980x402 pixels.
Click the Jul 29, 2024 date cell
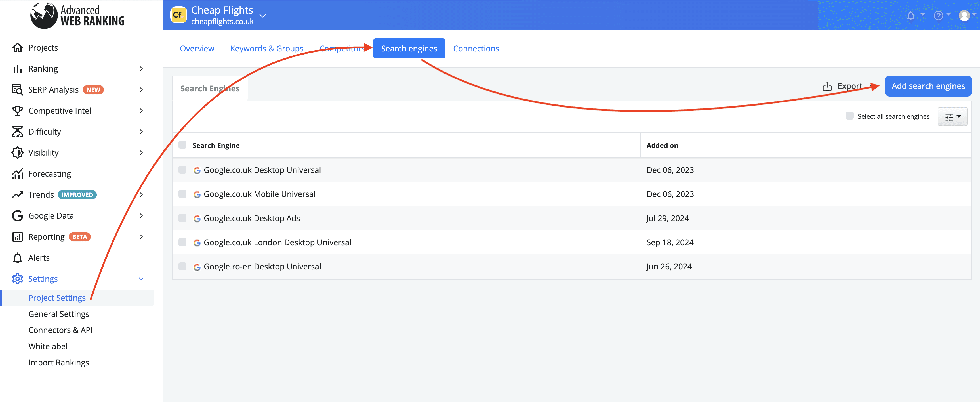click(668, 218)
